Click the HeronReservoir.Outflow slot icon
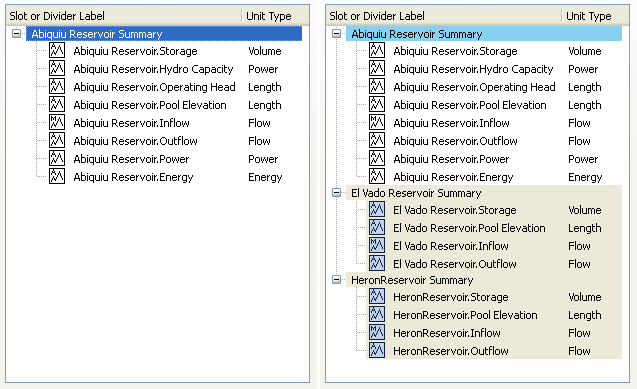637x389 pixels. [377, 350]
